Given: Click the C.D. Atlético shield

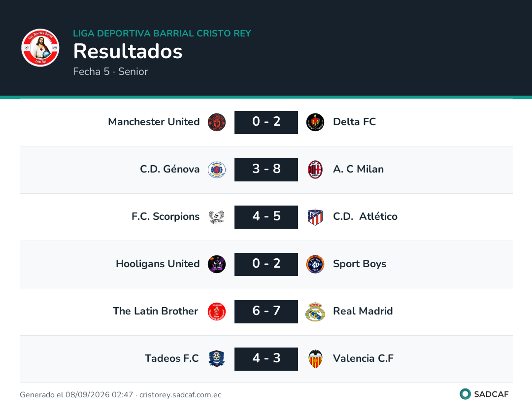Looking at the screenshot, I should click(315, 217).
